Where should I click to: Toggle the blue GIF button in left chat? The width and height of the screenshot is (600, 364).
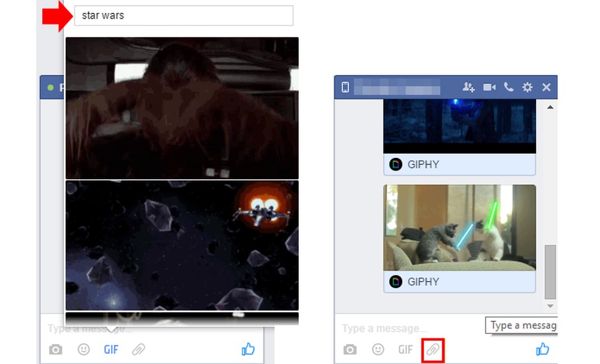pyautogui.click(x=111, y=349)
